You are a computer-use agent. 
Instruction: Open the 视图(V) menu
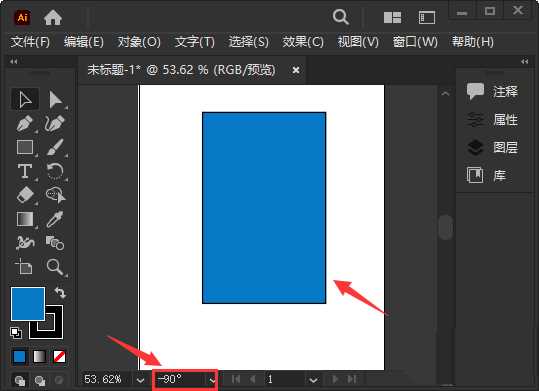(358, 42)
